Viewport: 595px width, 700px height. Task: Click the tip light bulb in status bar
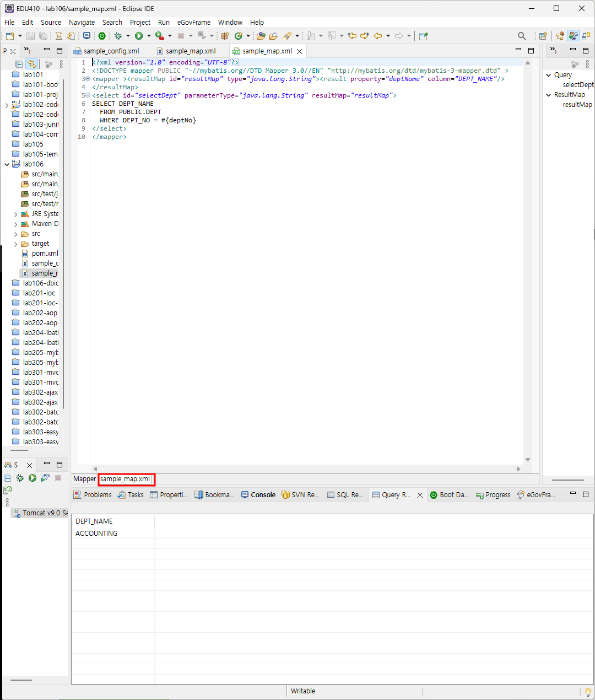[x=588, y=692]
